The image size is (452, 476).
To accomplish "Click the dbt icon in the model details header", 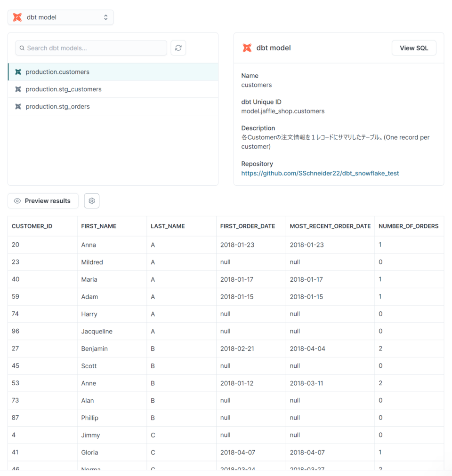I will click(247, 48).
